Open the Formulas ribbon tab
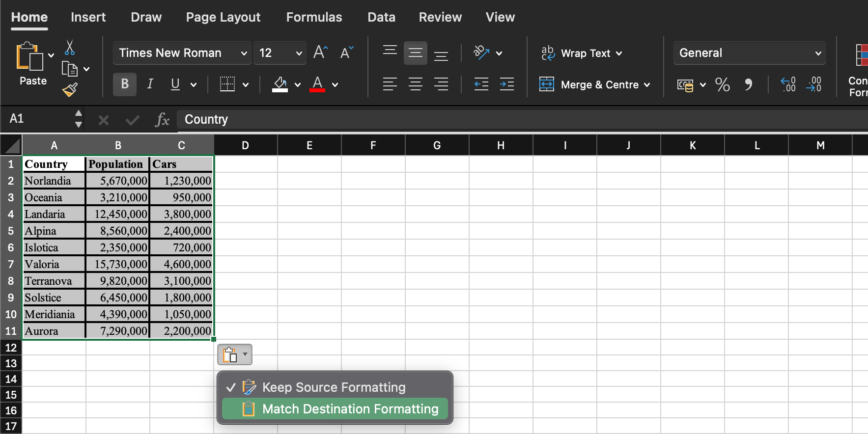 coord(314,17)
